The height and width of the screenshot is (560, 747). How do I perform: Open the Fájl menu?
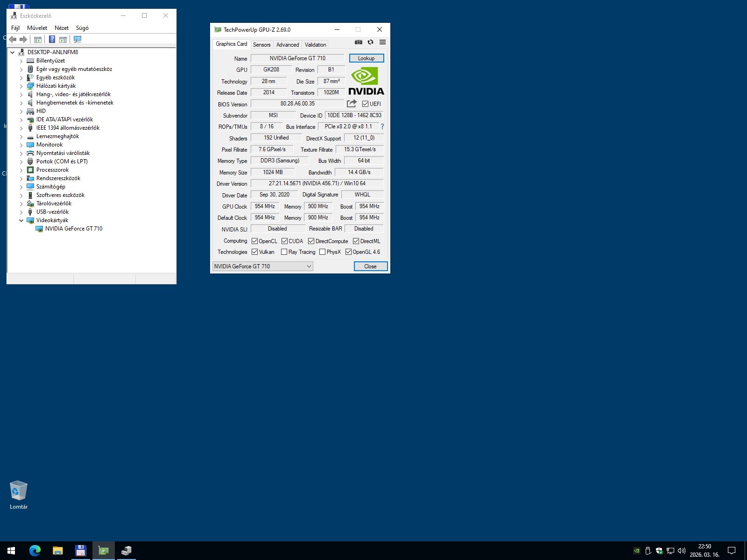click(15, 28)
